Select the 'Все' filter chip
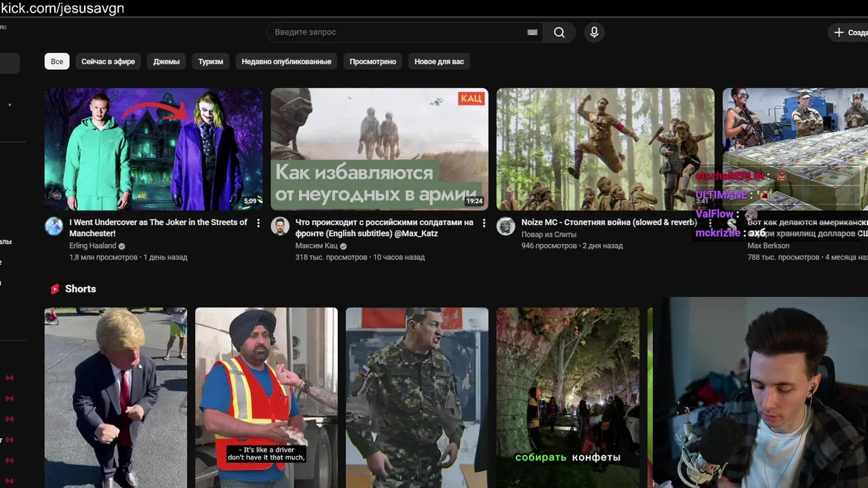Viewport: 868px width, 488px height. tap(57, 62)
